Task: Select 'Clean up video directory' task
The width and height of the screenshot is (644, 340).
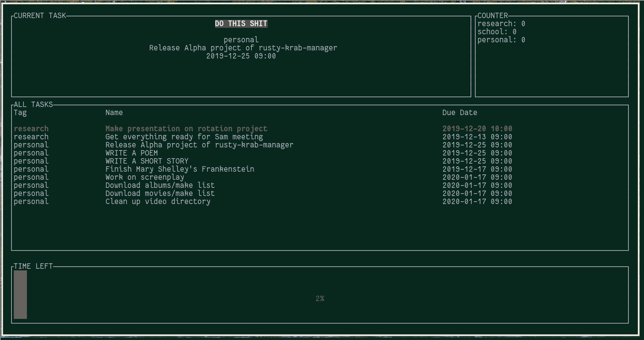Action: tap(263, 202)
